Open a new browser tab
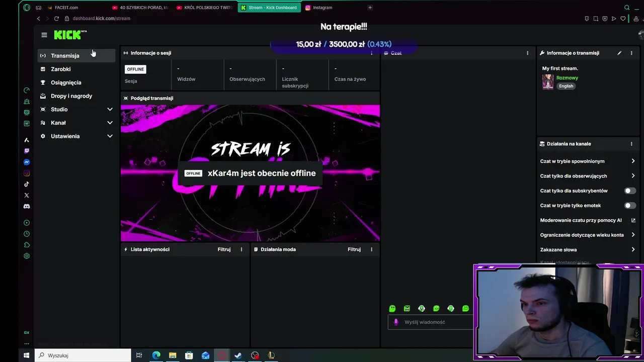Screen dimensions: 644x362 tap(370, 8)
